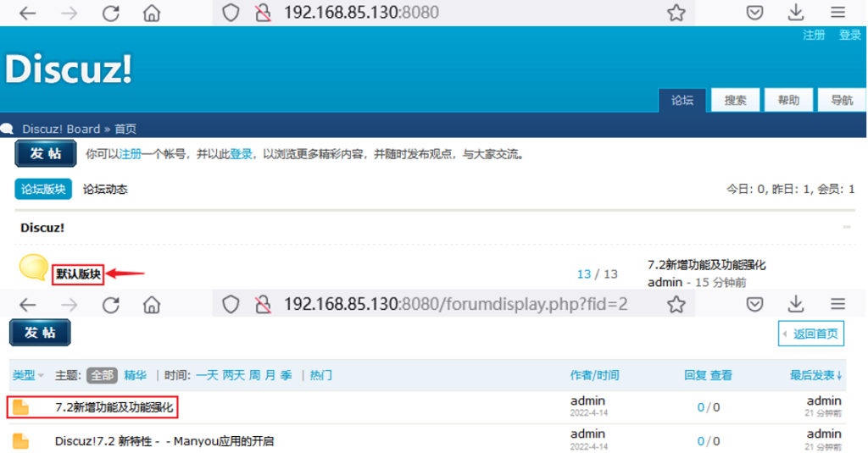
Task: Click the back arrow in the lower browser toolbar
Action: (x=27, y=305)
